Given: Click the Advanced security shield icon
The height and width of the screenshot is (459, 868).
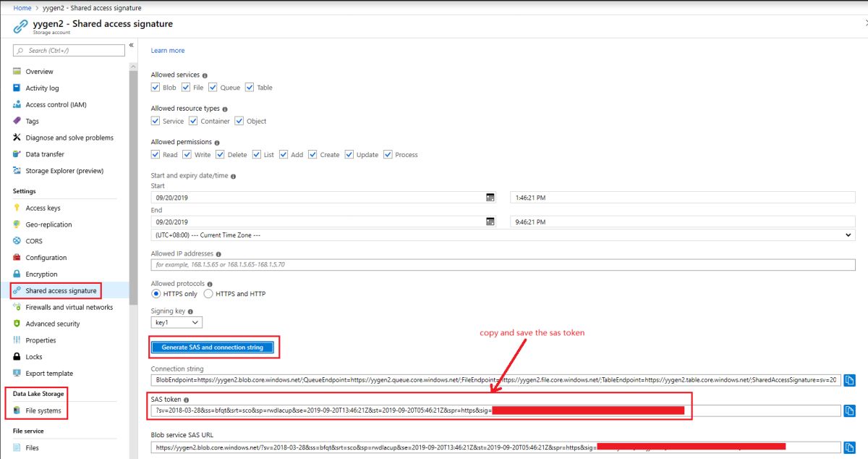Looking at the screenshot, I should [17, 324].
